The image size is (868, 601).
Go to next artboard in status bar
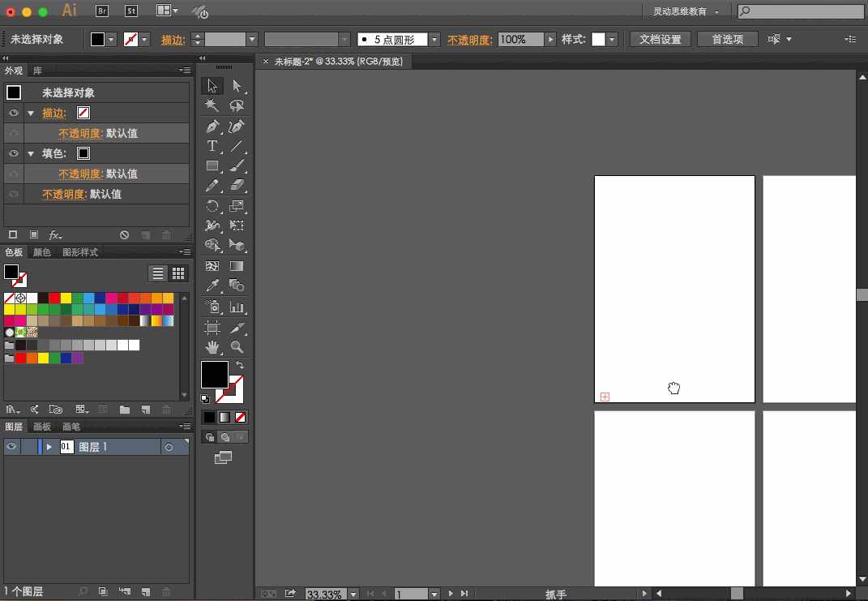451,593
